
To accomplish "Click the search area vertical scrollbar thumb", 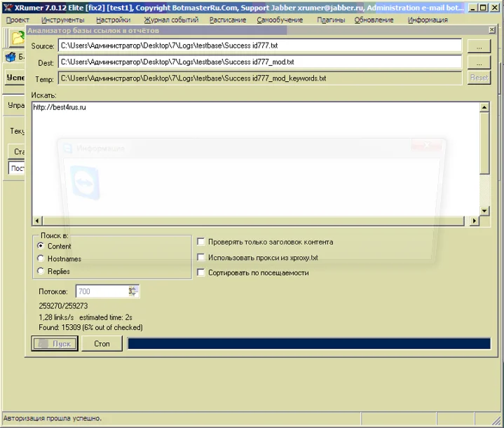I will (x=484, y=143).
